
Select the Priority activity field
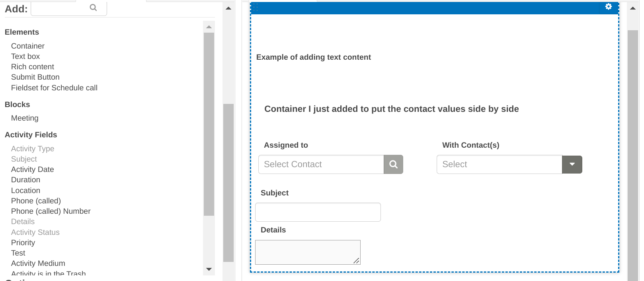click(x=23, y=243)
